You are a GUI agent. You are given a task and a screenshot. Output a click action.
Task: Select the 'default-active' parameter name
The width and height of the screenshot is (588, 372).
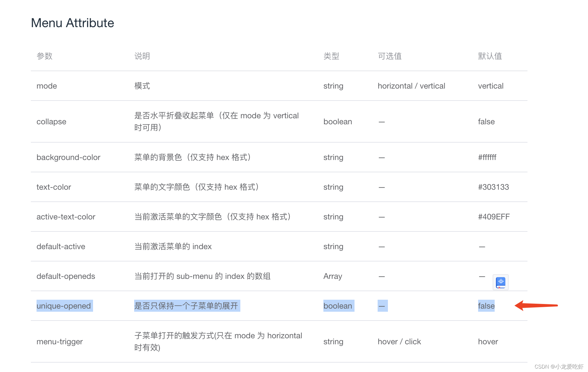point(61,247)
